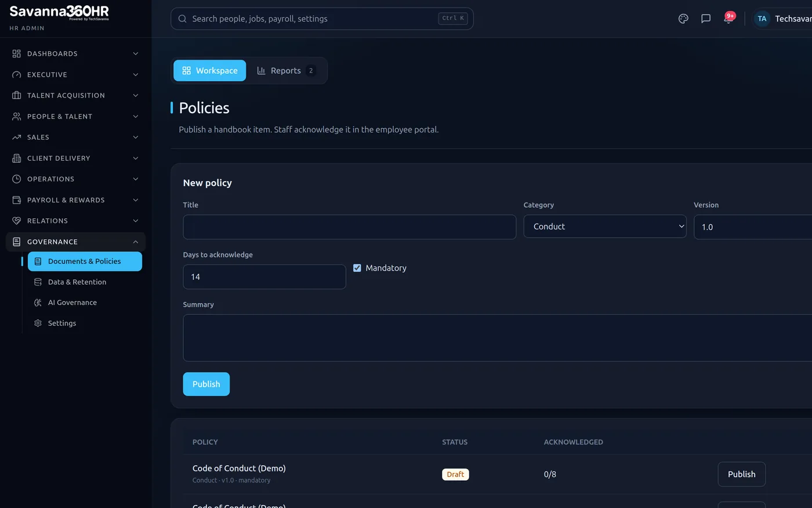Image resolution: width=812 pixels, height=508 pixels.
Task: Open the theme palette icon
Action: pyautogui.click(x=683, y=19)
